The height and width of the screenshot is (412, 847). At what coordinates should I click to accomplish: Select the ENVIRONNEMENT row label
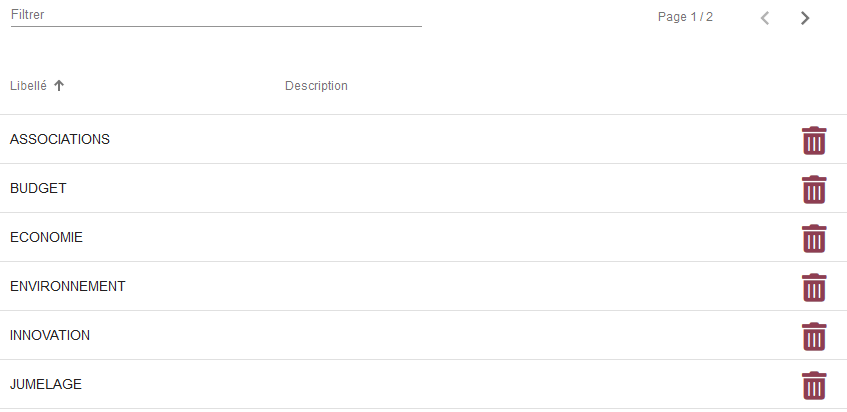[68, 287]
